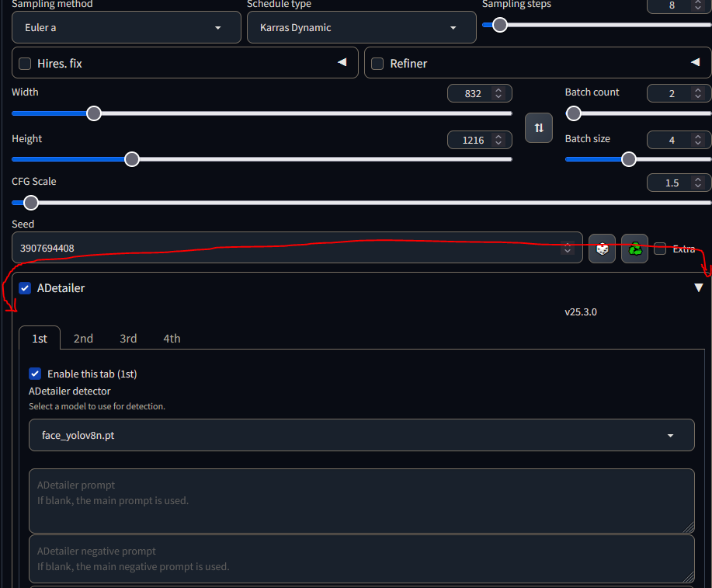Swap width and height with arrows button

point(539,127)
